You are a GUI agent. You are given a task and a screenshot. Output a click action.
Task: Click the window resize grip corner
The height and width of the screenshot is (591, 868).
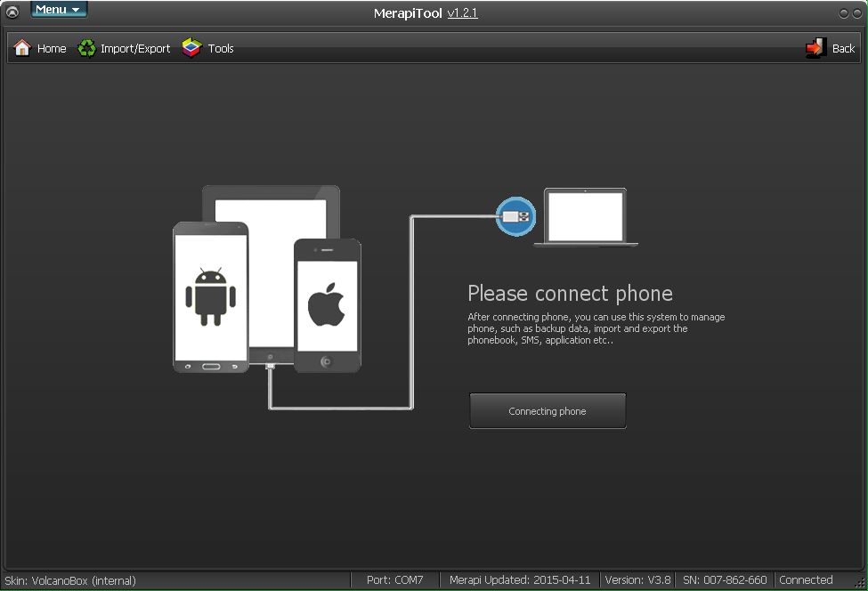point(860,583)
